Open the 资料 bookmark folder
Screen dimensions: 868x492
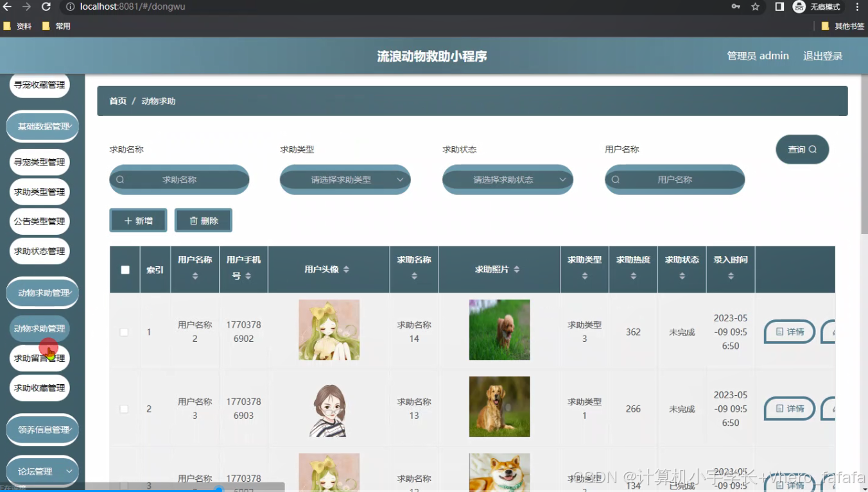click(18, 26)
